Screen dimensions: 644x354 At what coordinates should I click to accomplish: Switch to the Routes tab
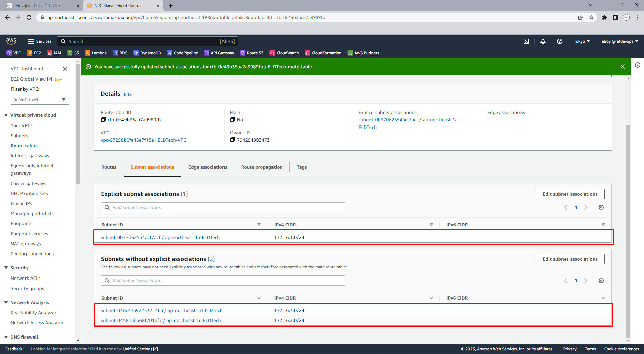pyautogui.click(x=109, y=167)
